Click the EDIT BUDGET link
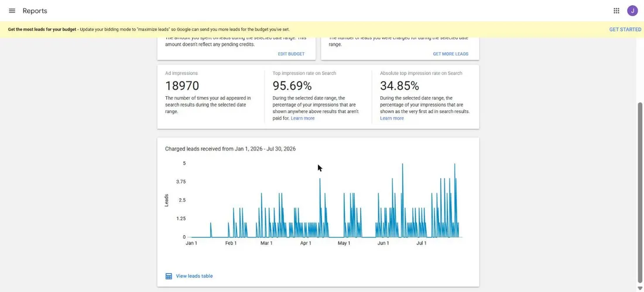 click(291, 54)
